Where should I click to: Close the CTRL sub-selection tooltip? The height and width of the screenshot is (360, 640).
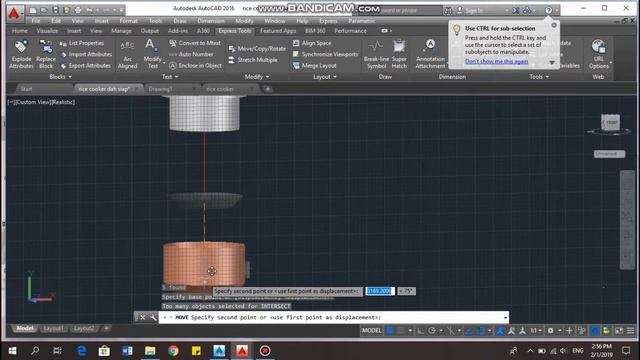[x=554, y=25]
